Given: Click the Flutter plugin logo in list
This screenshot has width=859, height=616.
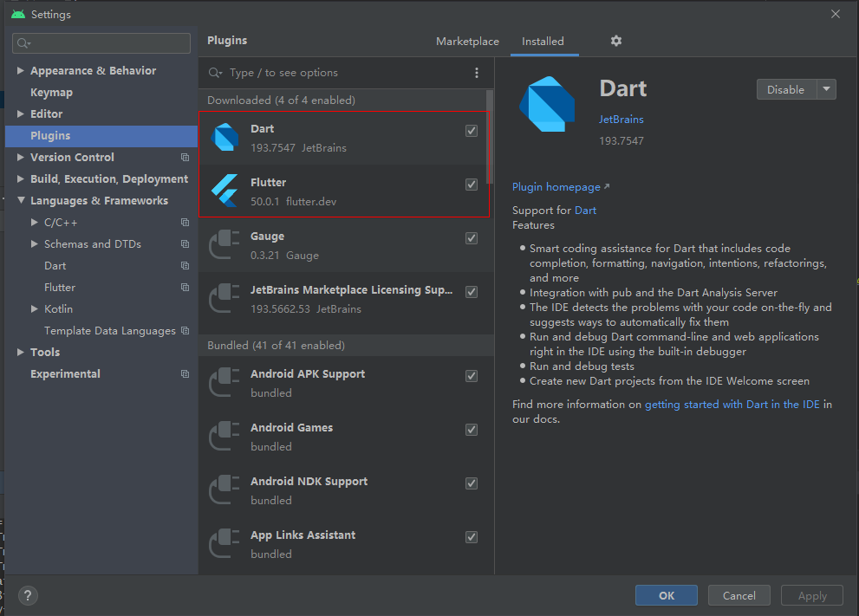Looking at the screenshot, I should (x=225, y=191).
